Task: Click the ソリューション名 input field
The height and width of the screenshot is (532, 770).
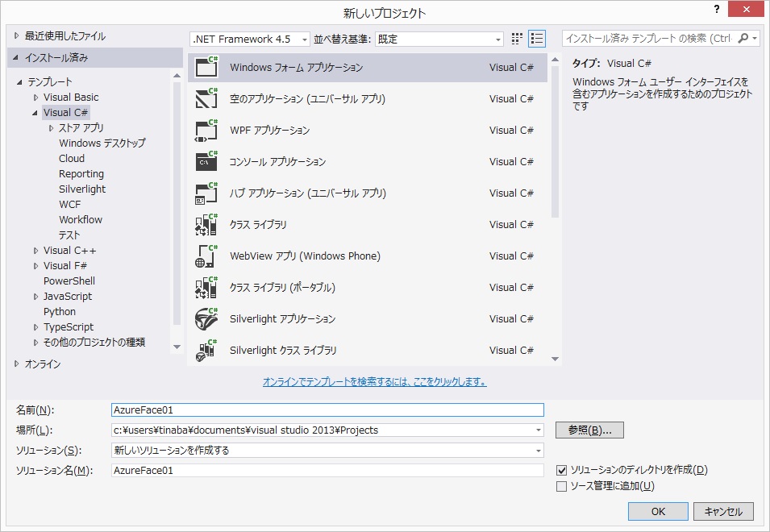Action: 327,471
